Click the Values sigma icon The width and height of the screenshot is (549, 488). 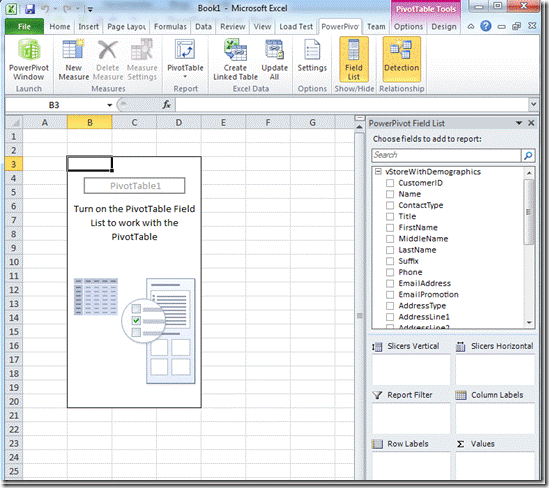point(460,444)
